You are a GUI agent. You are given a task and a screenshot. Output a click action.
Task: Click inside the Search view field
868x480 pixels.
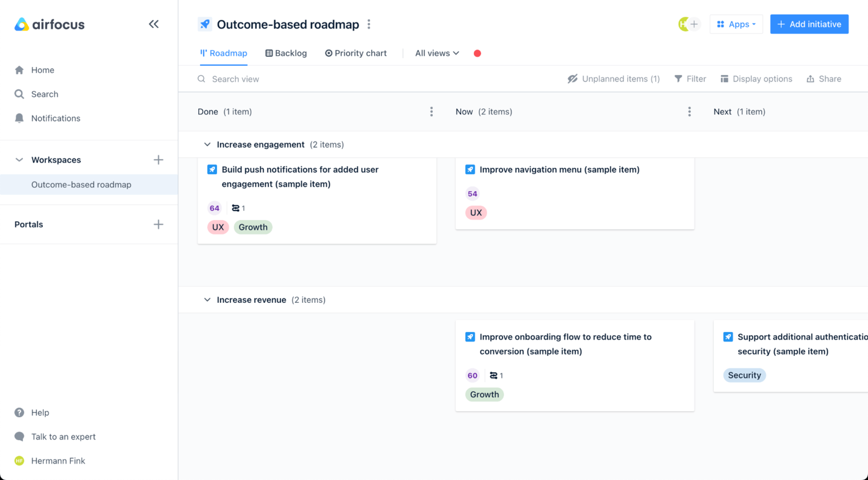point(246,78)
